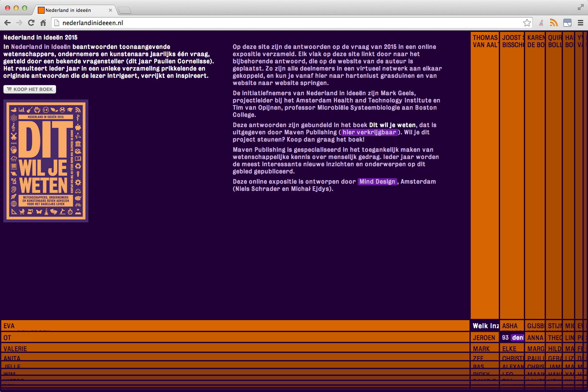Open the RSS feed extension icon
This screenshot has width=588, height=392.
pos(554,23)
